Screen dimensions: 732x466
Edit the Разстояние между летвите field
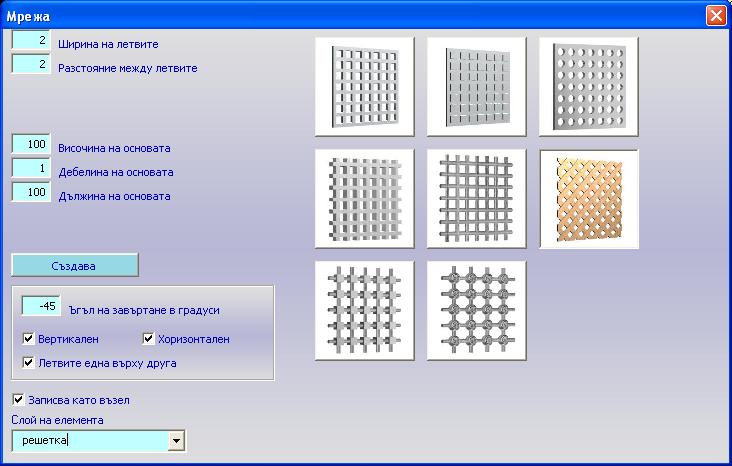point(31,64)
